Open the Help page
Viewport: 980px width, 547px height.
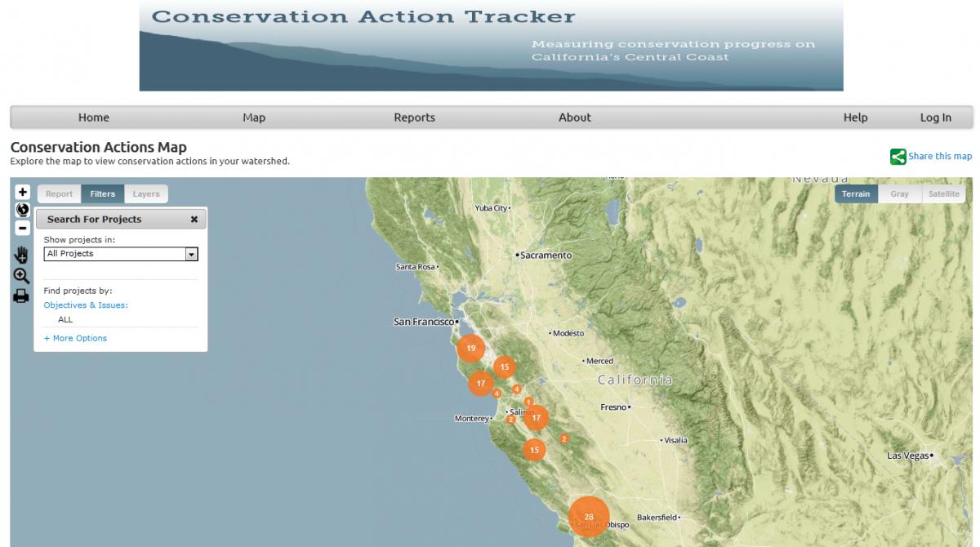[855, 118]
